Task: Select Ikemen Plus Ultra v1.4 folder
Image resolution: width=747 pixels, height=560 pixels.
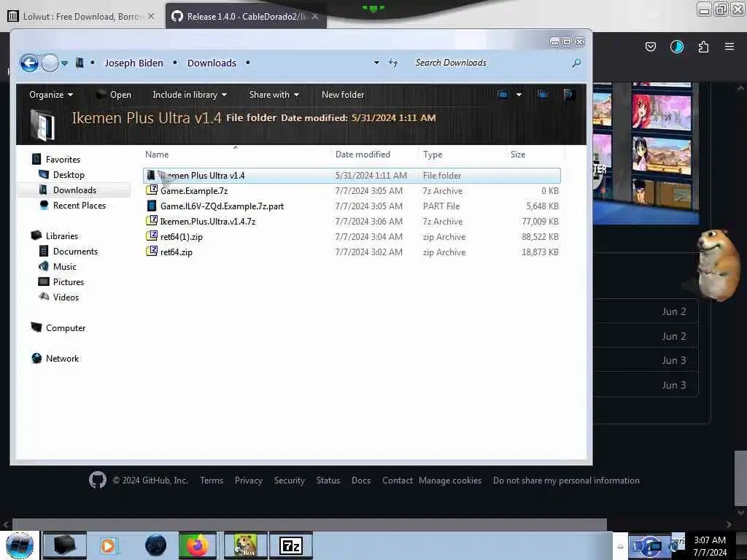Action: (x=352, y=176)
